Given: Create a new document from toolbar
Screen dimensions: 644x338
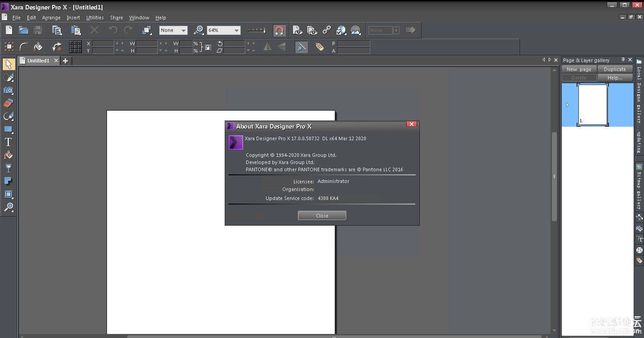Looking at the screenshot, I should (x=9, y=30).
